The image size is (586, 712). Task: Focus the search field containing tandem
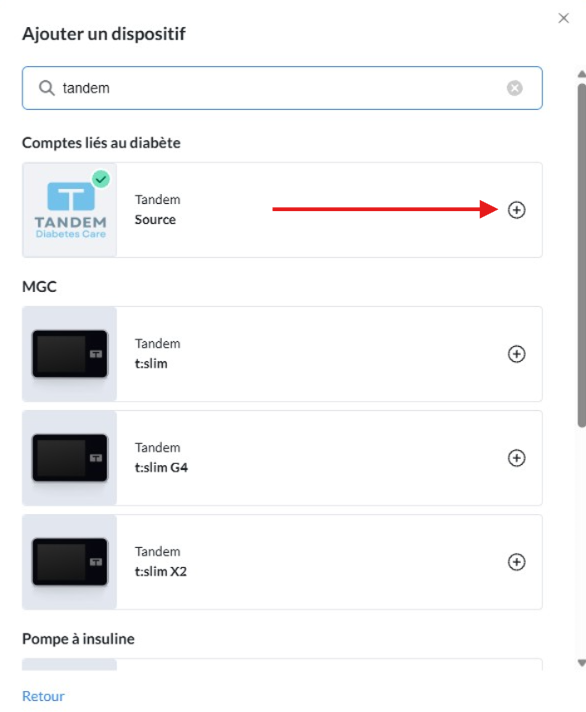(282, 88)
